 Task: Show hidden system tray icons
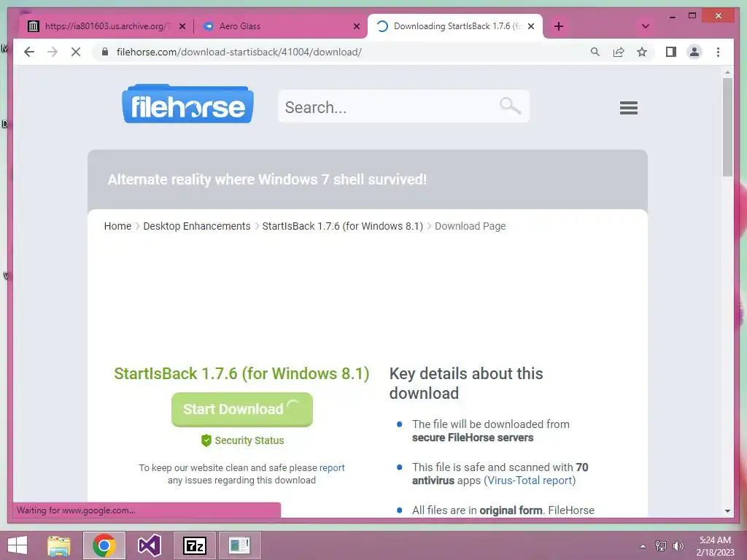(x=643, y=546)
